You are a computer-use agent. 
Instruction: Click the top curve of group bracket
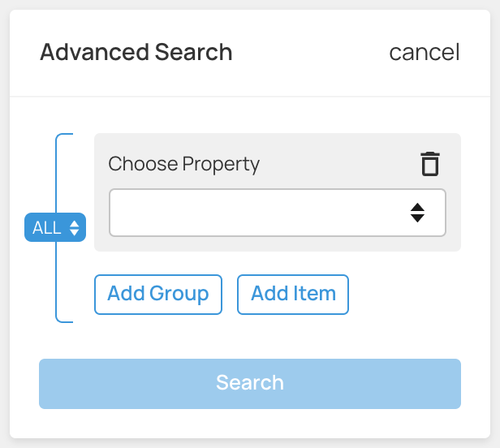click(x=63, y=136)
